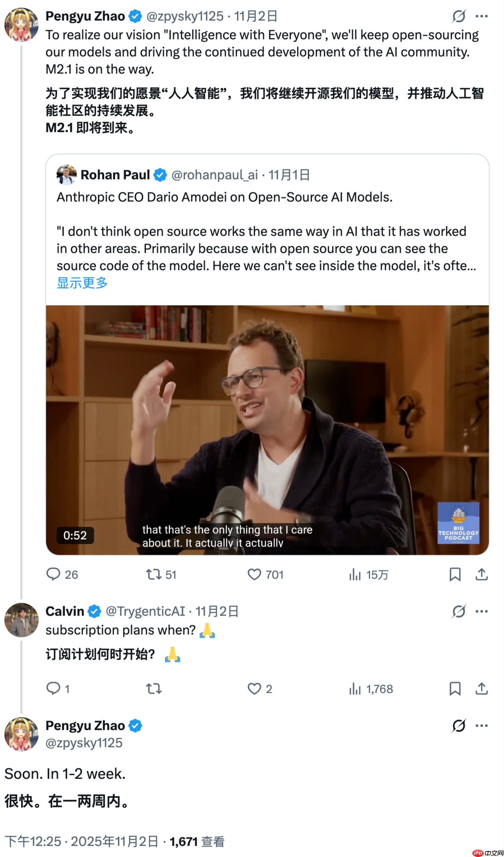Like the tweet with 701 likes
The image size is (504, 857).
point(254,574)
